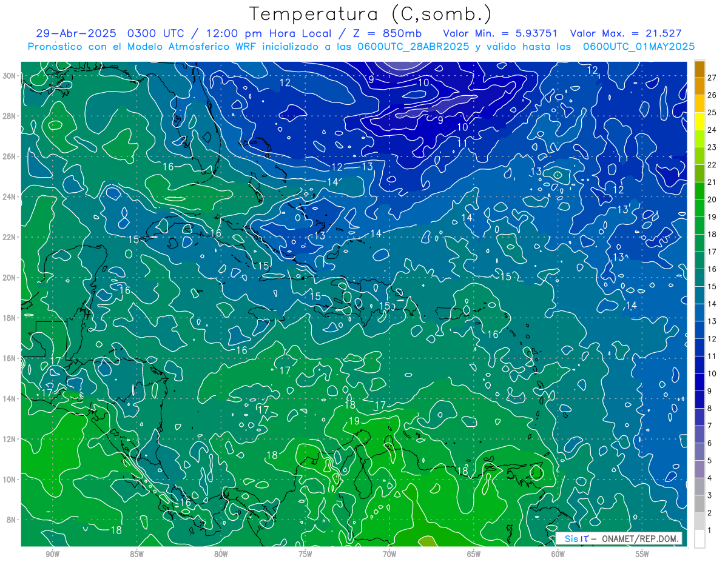Click "Valor Min. = 5.93751" text

pos(500,33)
